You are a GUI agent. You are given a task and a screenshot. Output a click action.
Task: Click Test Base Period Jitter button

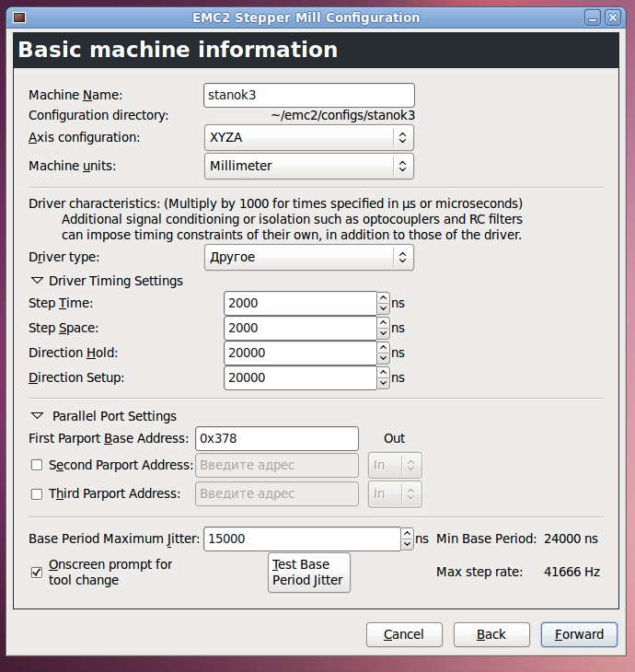(x=309, y=573)
